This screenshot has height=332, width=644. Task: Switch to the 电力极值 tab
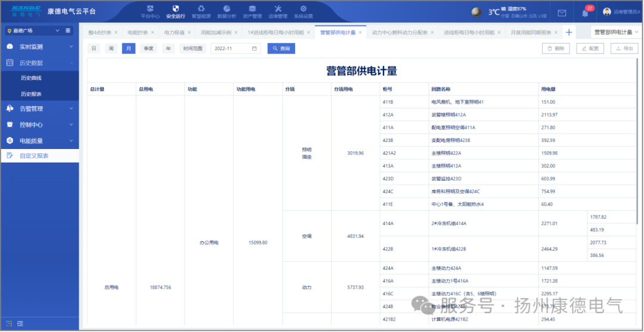pos(175,32)
